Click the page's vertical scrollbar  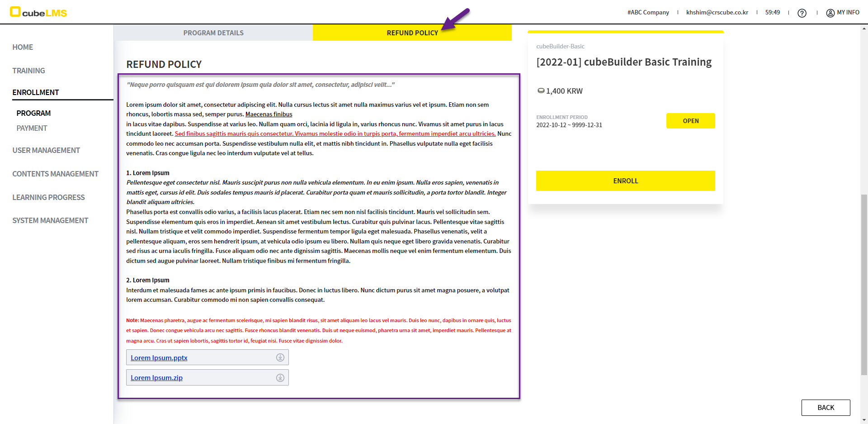tap(864, 284)
